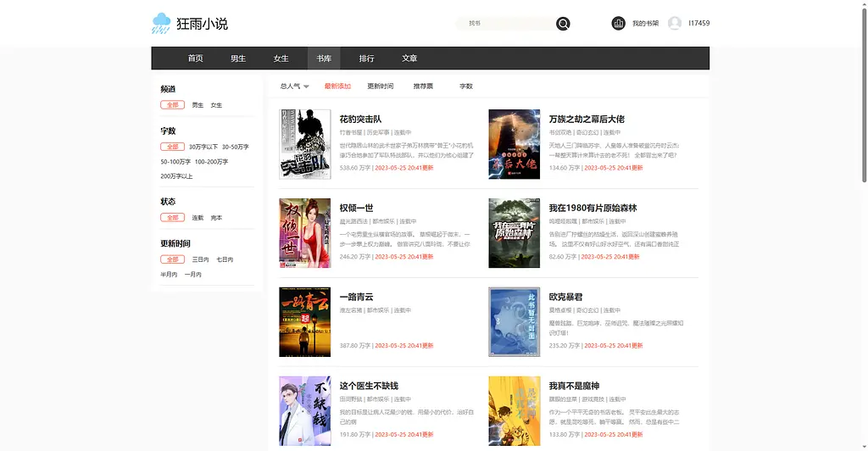Select the 欧克暴君 cover image
The image size is (868, 451).
point(514,322)
